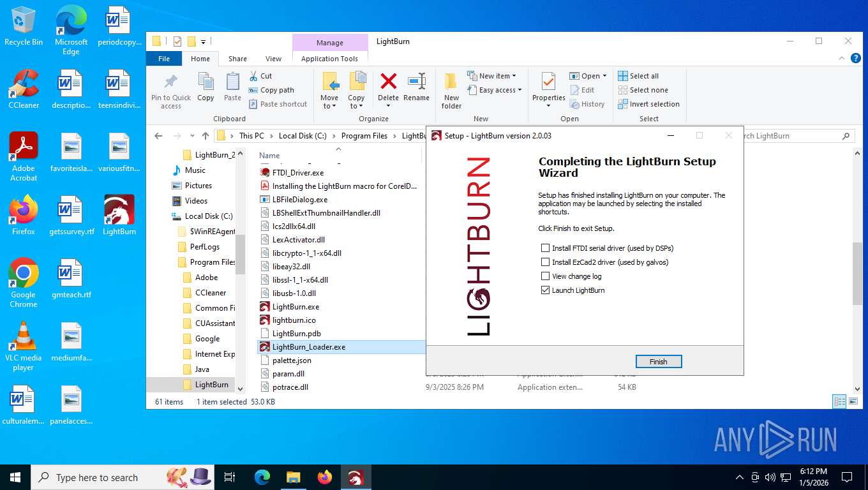Viewport: 868px width, 490px height.
Task: Click Program Files in the address breadcrumb
Action: click(x=364, y=136)
